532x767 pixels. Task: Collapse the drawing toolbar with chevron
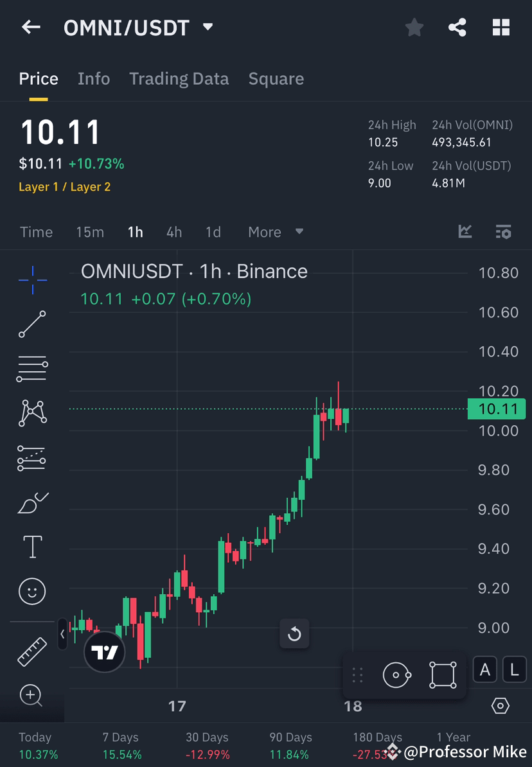point(62,634)
